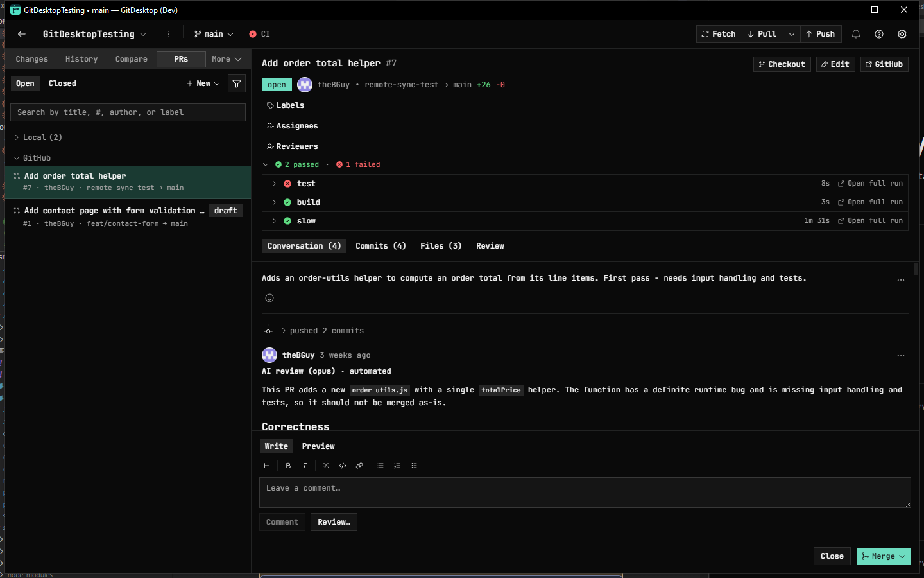Image resolution: width=924 pixels, height=578 pixels.
Task: Open full run for the build check
Action: pos(870,202)
